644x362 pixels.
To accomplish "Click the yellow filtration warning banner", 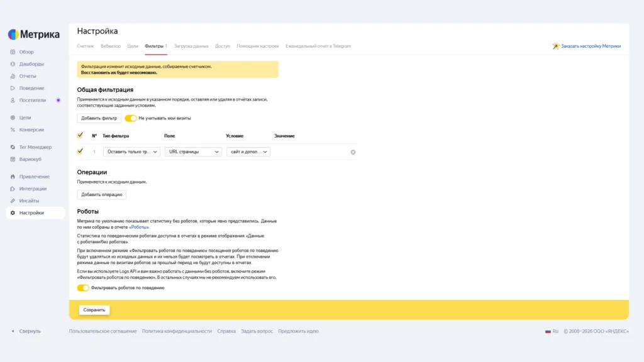I will [x=177, y=69].
